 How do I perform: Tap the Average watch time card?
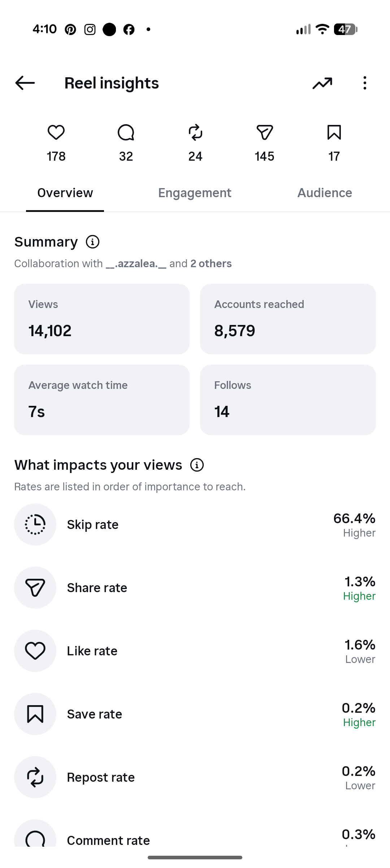[102, 400]
